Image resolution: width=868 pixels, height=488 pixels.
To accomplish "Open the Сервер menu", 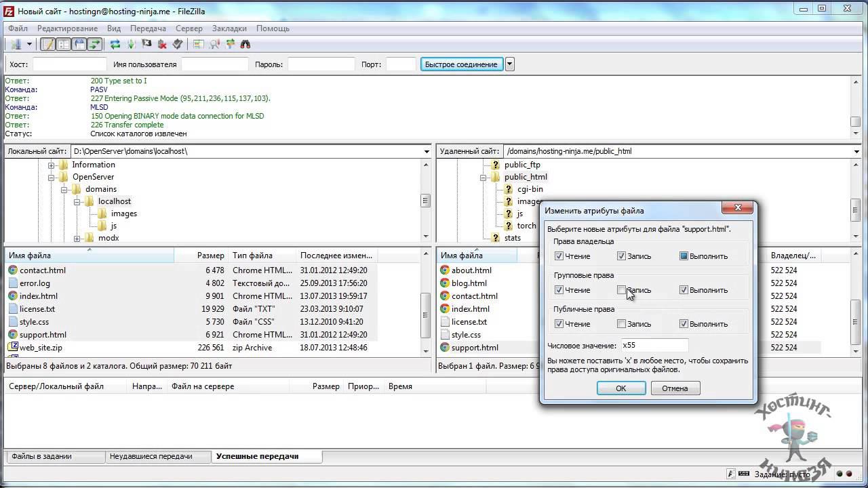I will (189, 28).
